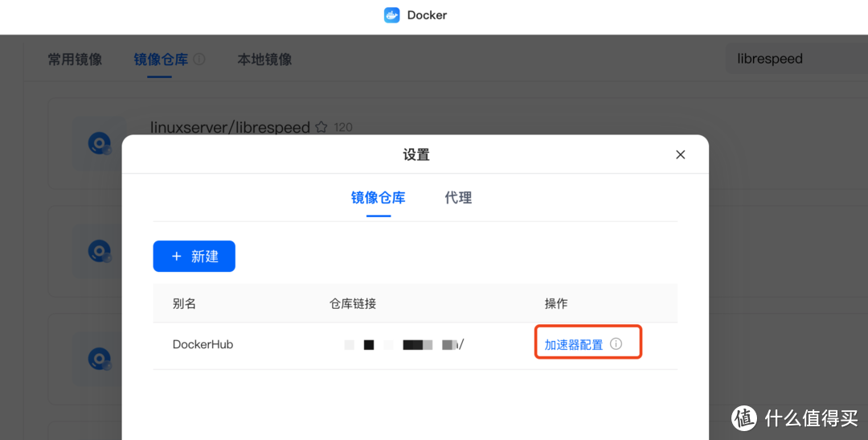Screen dimensions: 868x440
Task: Open linuxserver/librespeed image entry
Action: coord(231,127)
